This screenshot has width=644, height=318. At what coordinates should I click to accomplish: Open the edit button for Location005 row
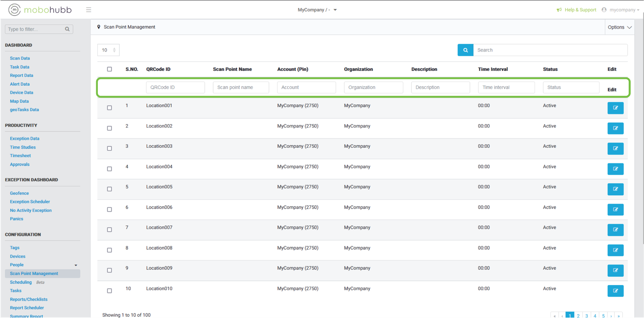click(615, 189)
